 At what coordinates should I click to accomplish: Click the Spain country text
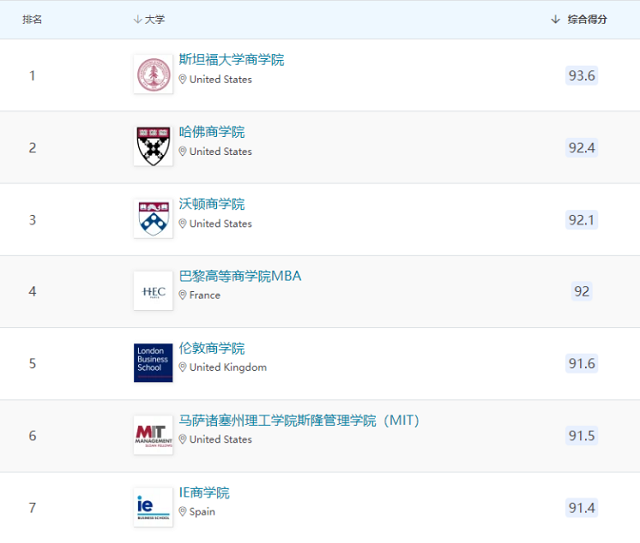click(202, 512)
